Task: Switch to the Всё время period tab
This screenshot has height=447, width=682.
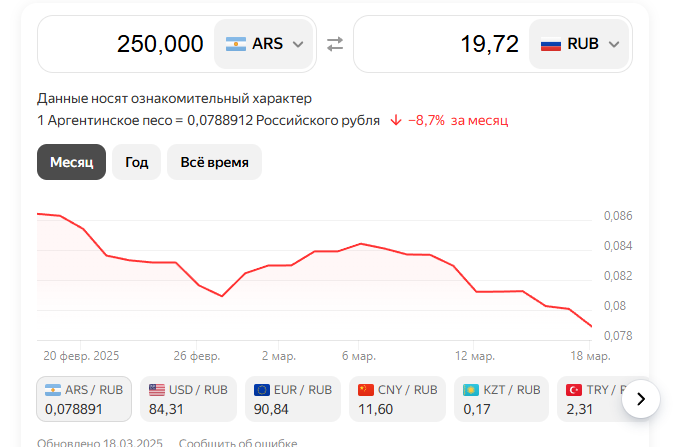Action: 214,162
